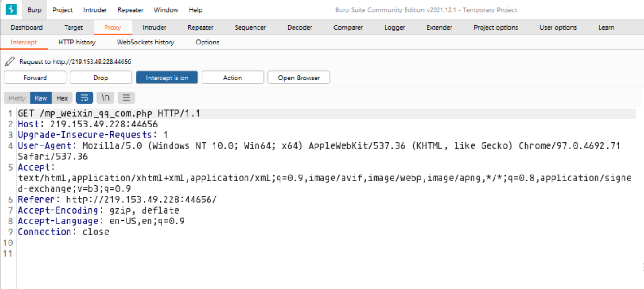Switch to the proxy Options sub-tab
Screen dimensions: 644x289
pyautogui.click(x=207, y=42)
